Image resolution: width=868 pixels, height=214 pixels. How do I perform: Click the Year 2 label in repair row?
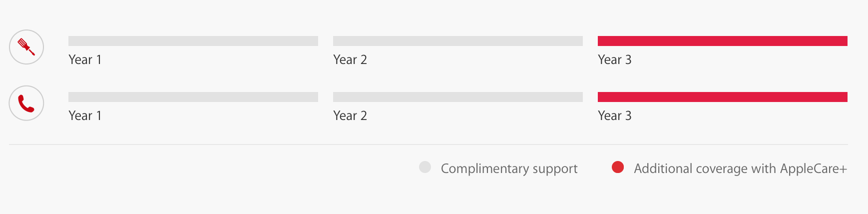pyautogui.click(x=350, y=60)
